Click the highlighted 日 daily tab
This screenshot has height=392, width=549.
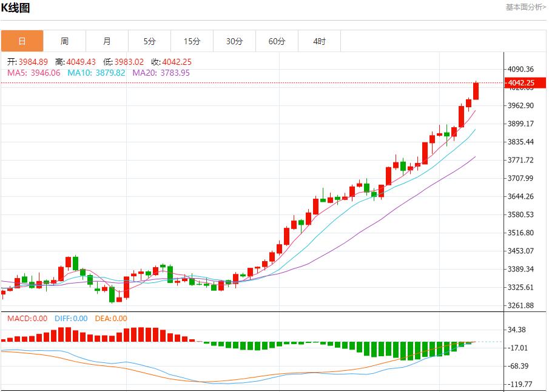click(22, 41)
